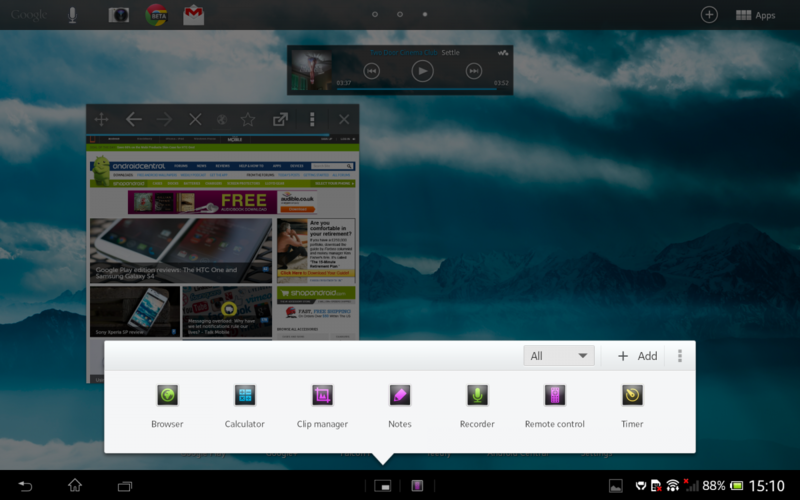The height and width of the screenshot is (500, 800).
Task: Skip to previous track in music widget
Action: [x=371, y=71]
